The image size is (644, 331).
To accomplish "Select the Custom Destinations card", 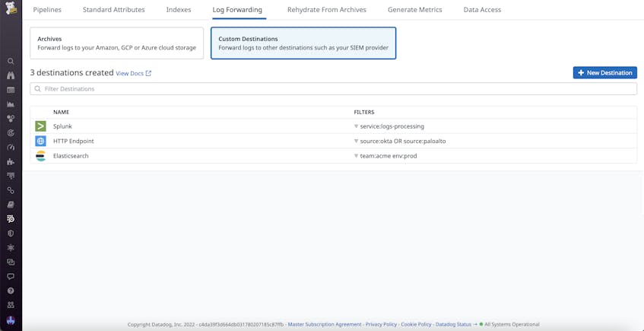I will pos(303,43).
